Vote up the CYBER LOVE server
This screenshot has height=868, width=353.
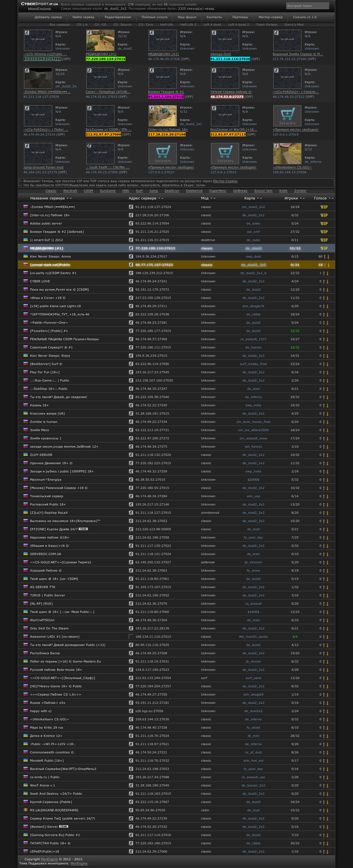(324, 281)
